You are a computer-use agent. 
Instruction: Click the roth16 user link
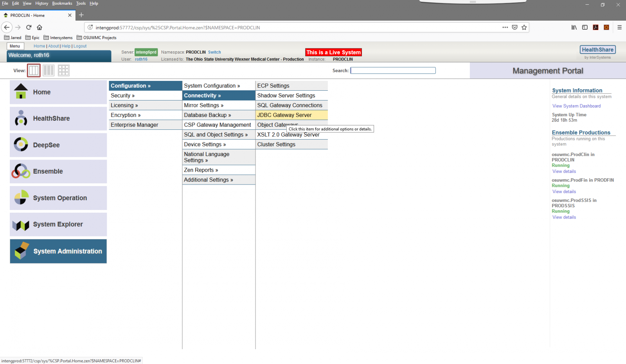(141, 59)
